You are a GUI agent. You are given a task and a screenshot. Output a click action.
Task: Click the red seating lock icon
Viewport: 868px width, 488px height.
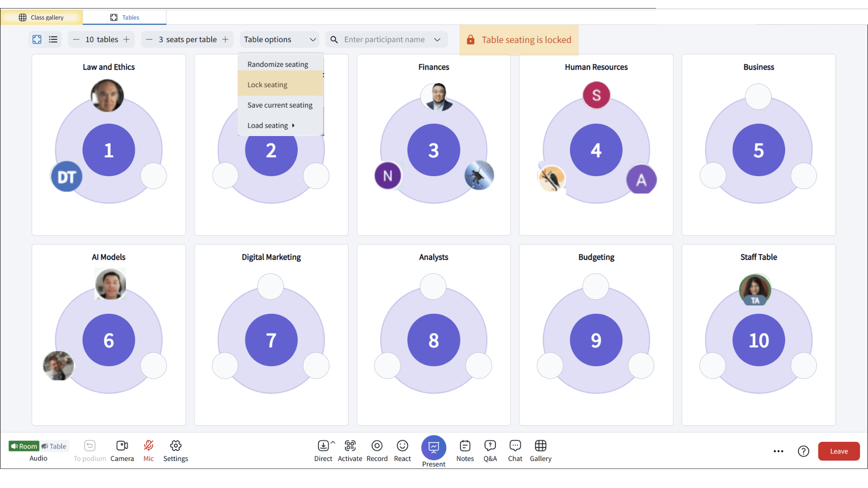(471, 40)
